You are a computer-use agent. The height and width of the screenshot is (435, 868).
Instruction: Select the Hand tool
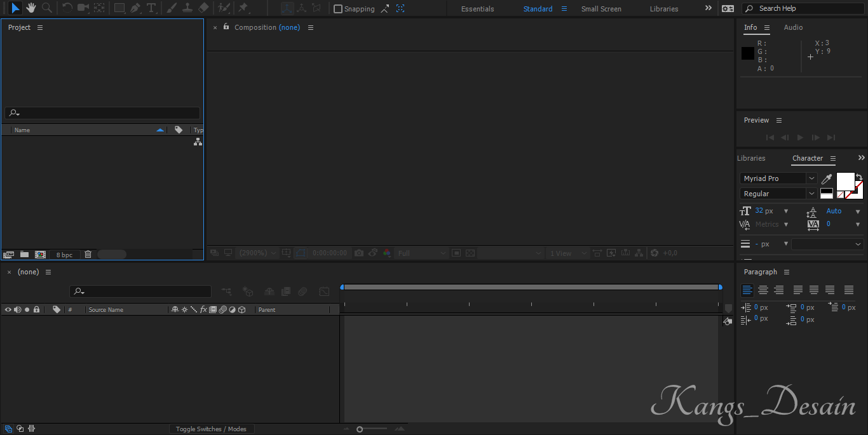[x=31, y=8]
